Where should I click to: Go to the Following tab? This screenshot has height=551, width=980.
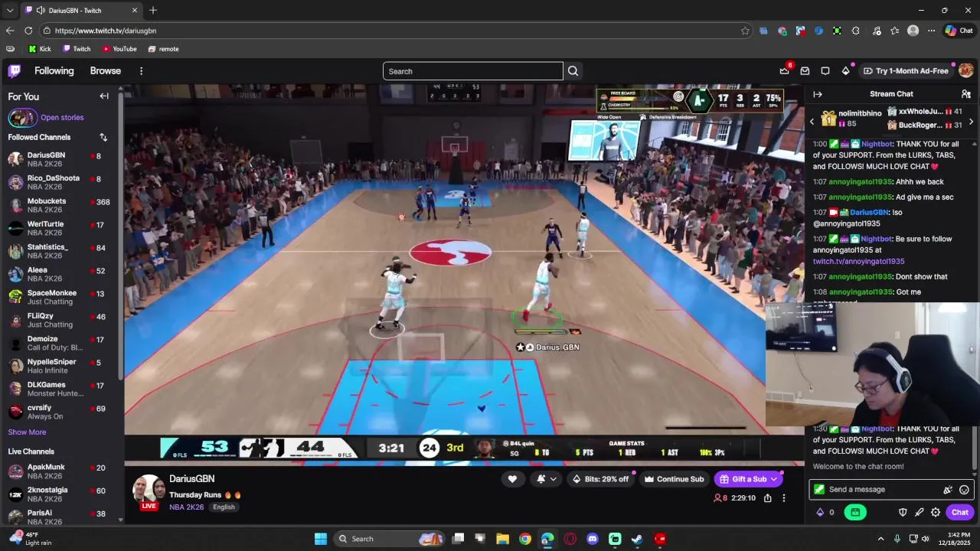pos(54,70)
